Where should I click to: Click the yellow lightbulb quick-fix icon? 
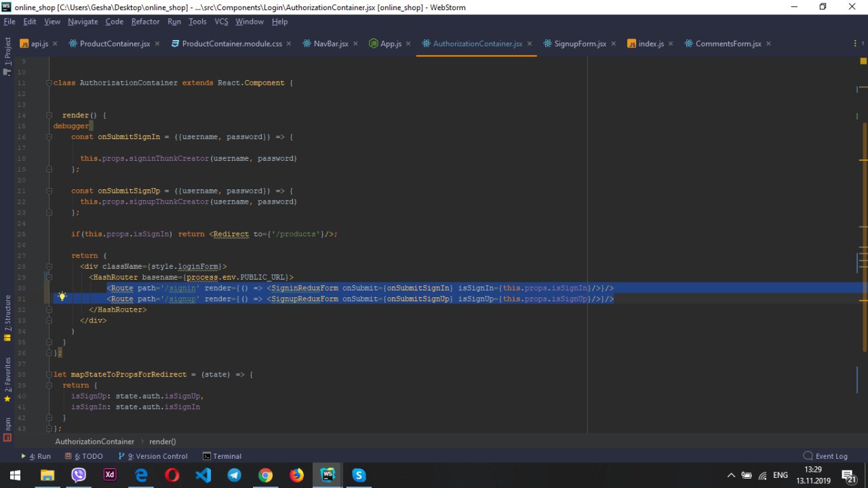[x=62, y=297]
